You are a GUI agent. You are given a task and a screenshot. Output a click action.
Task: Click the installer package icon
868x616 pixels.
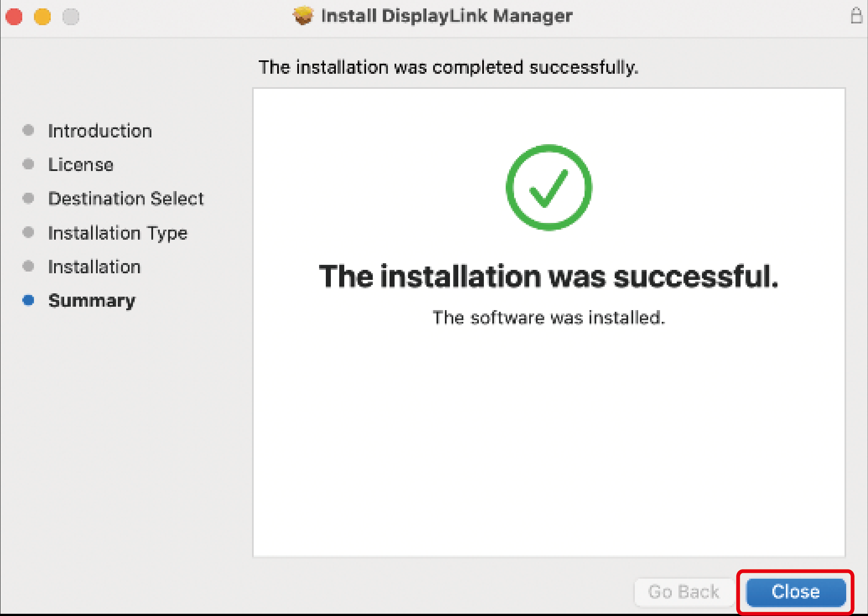(303, 16)
